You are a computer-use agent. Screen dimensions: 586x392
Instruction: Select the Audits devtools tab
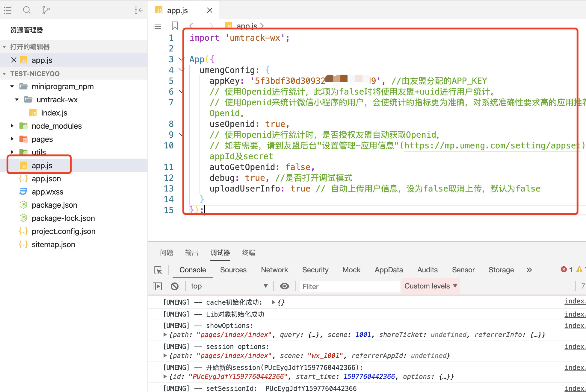coord(428,270)
